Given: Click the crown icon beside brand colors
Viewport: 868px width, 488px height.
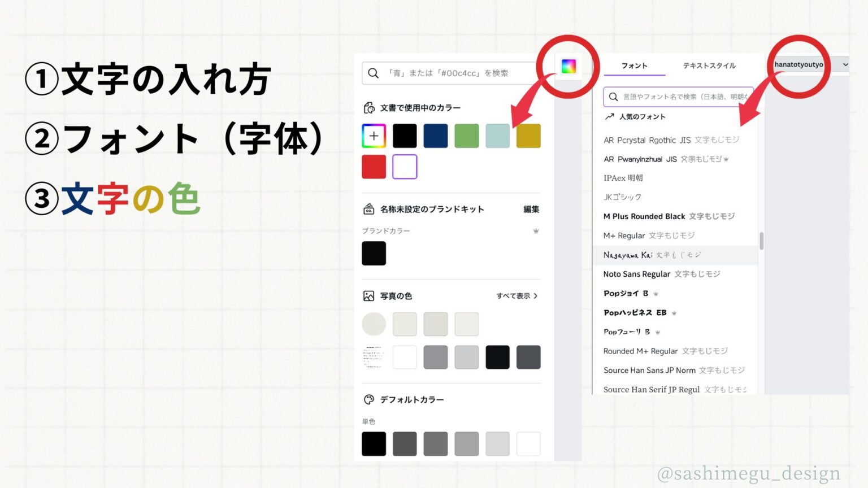Looking at the screenshot, I should pyautogui.click(x=536, y=231).
